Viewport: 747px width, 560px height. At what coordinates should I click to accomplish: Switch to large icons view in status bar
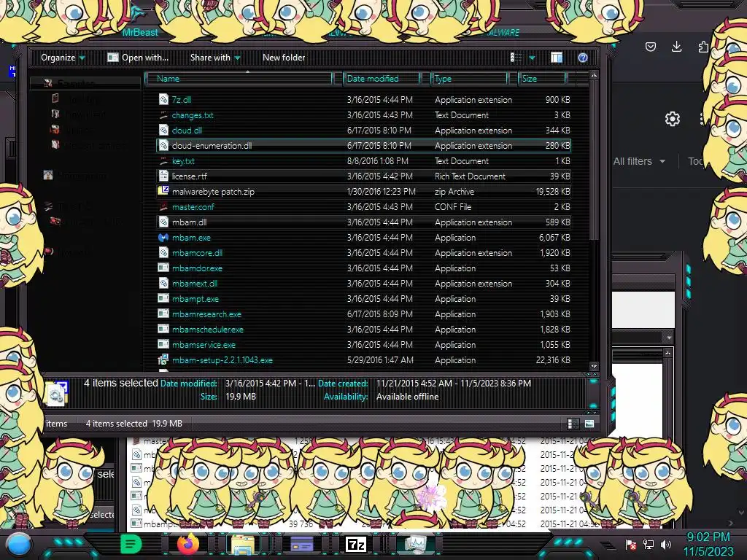[x=589, y=424]
